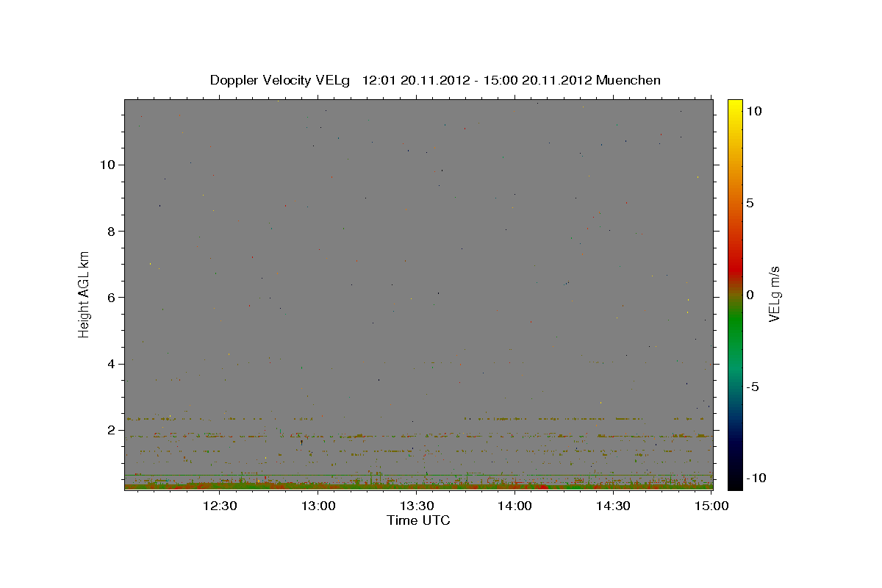Image resolution: width=882 pixels, height=588 pixels.
Task: Click the VELg m/s colorbar label
Action: point(774,294)
